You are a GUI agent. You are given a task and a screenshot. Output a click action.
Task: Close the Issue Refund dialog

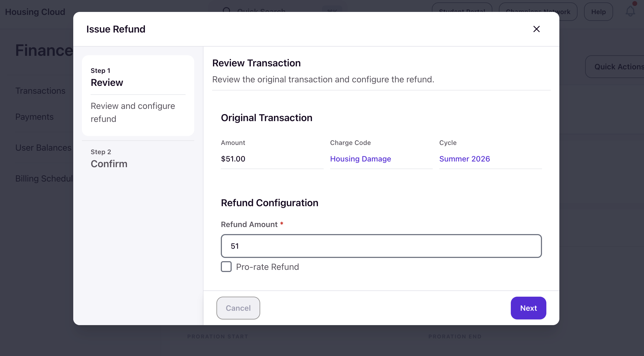tap(536, 29)
